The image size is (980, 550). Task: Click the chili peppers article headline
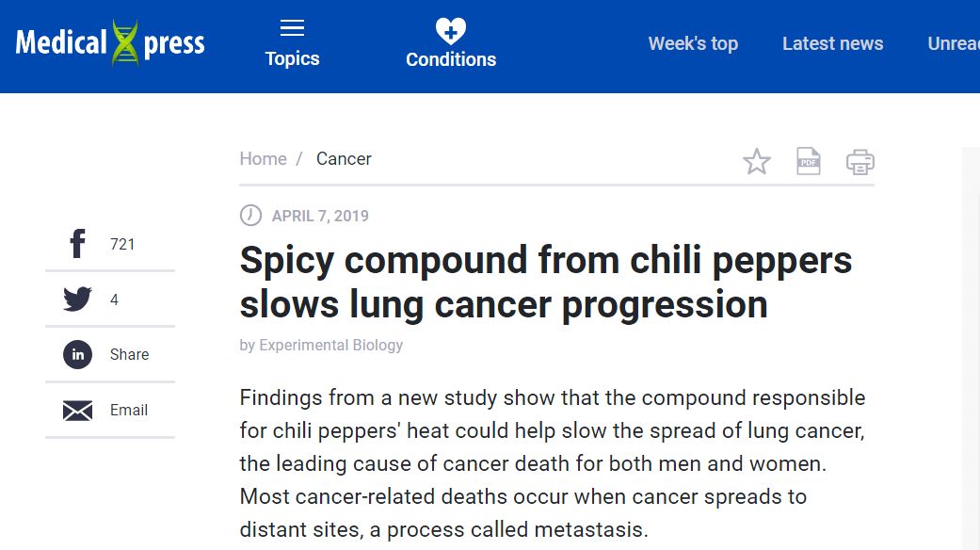pos(546,282)
